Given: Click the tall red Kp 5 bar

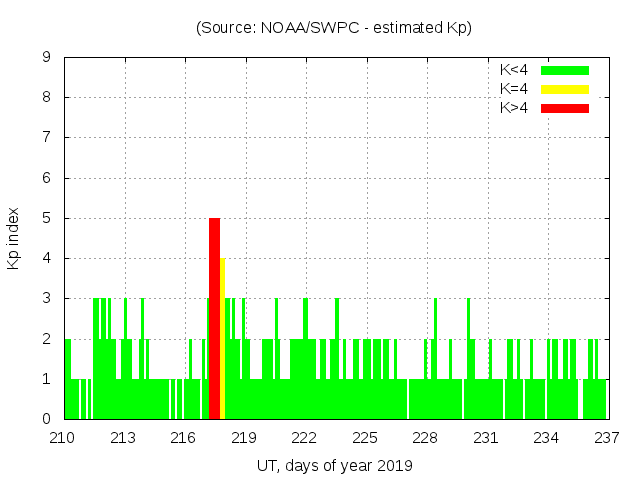Looking at the screenshot, I should coord(214,318).
